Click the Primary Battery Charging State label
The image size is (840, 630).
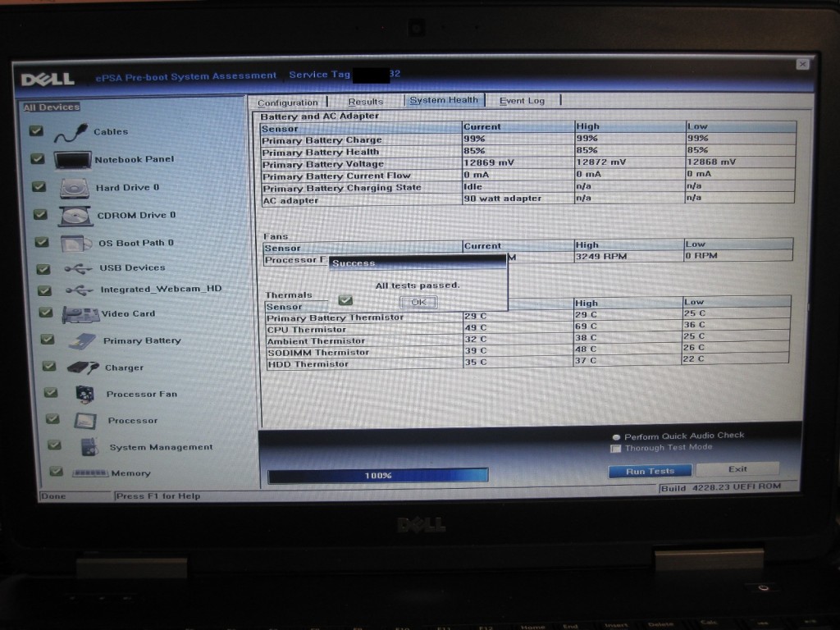click(342, 188)
